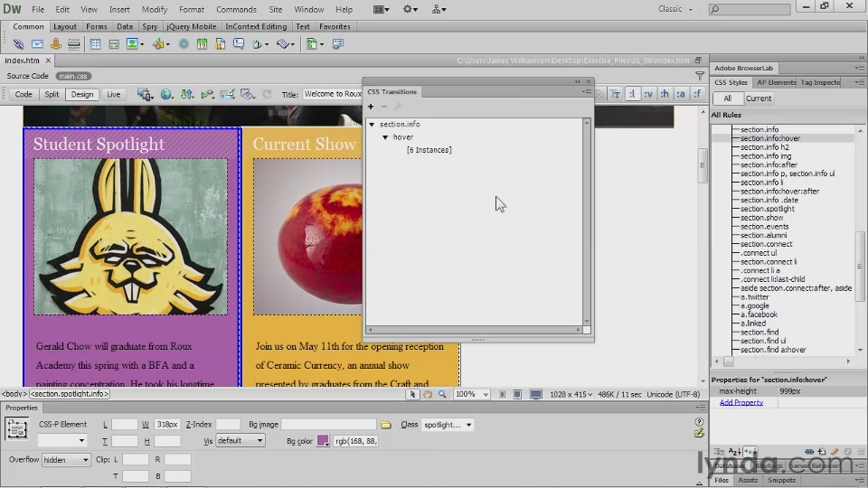Open Properties panel help icon

point(699,422)
